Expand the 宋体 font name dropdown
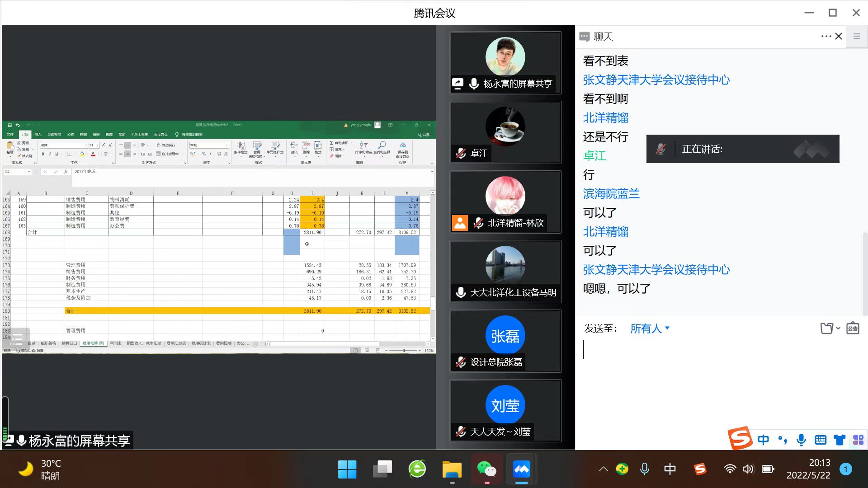Image resolution: width=868 pixels, height=488 pixels. [x=86, y=145]
